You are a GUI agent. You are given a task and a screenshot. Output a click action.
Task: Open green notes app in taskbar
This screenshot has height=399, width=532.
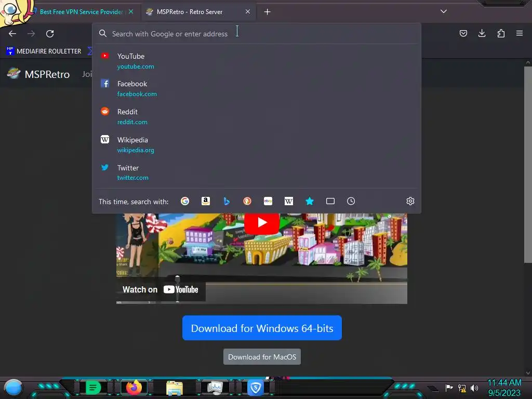[x=93, y=388]
